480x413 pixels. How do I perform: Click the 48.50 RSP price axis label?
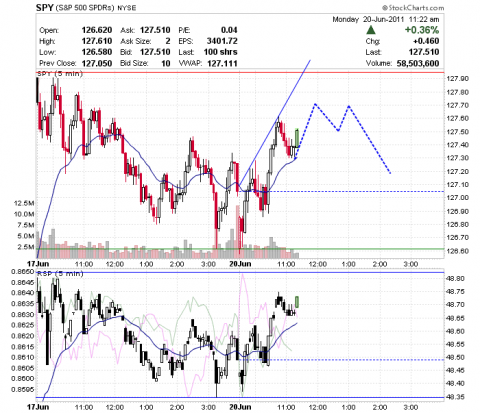[456, 357]
